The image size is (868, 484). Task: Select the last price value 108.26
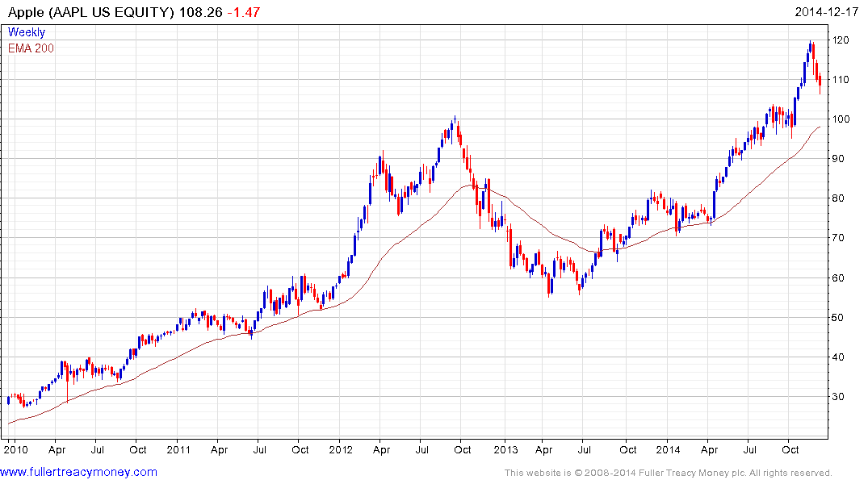[x=200, y=12]
